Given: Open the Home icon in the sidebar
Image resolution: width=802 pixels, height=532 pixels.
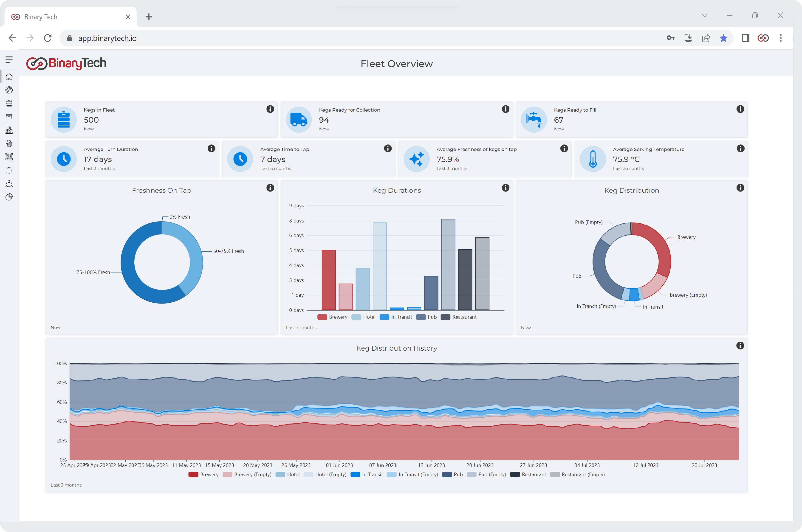Looking at the screenshot, I should pyautogui.click(x=9, y=77).
